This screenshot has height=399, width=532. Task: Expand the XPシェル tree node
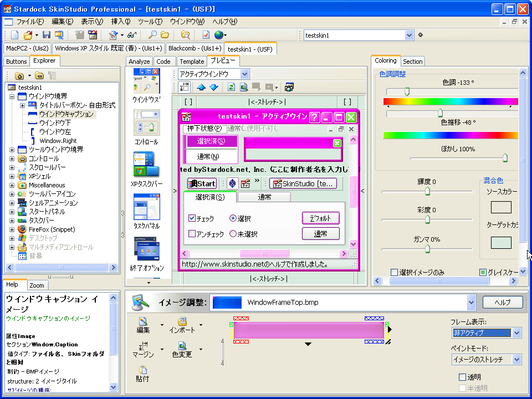pos(12,176)
